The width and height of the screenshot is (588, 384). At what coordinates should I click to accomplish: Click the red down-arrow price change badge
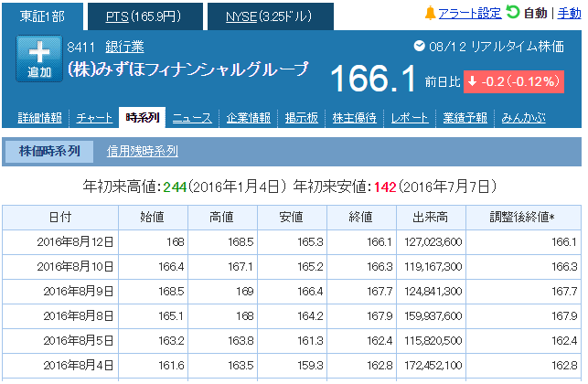pos(514,81)
